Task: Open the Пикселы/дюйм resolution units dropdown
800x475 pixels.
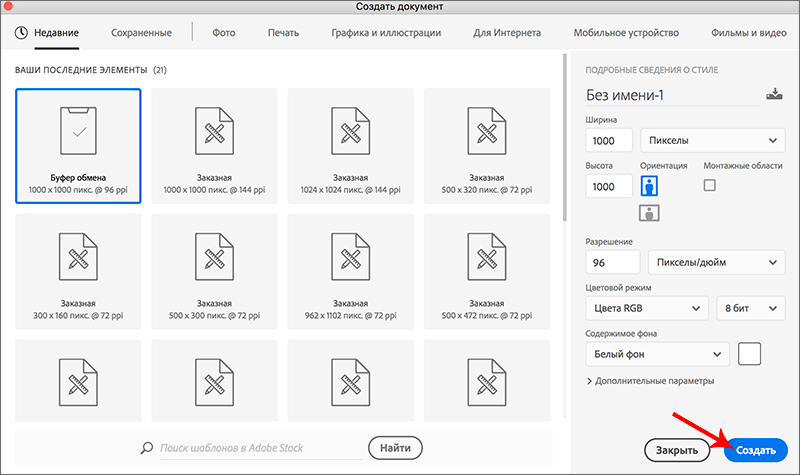Action: 716,262
